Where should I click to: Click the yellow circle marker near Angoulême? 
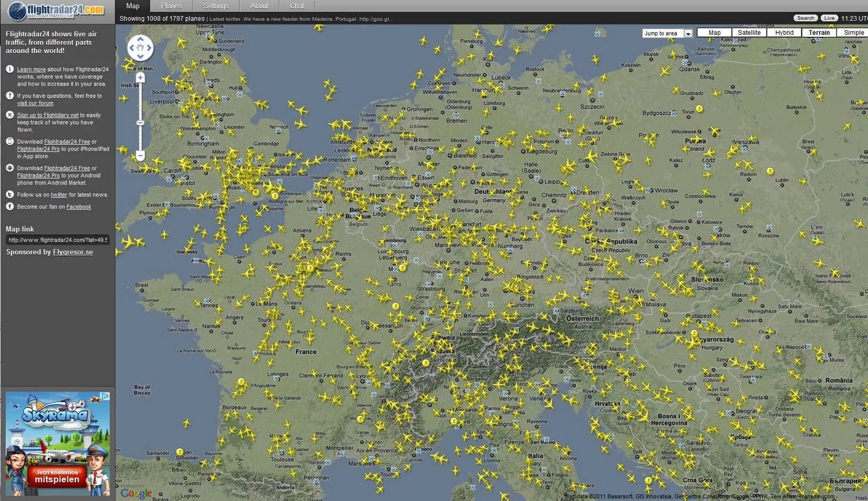coord(241,382)
